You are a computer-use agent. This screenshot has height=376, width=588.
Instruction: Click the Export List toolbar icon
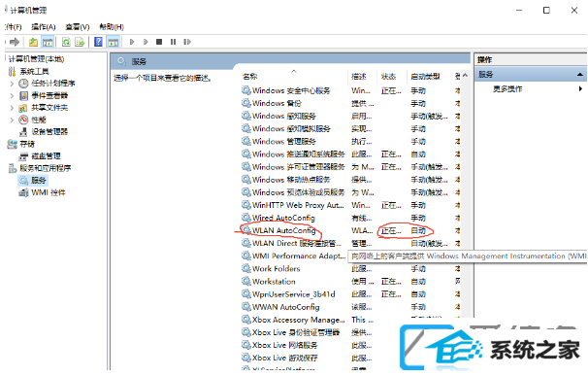(80, 42)
